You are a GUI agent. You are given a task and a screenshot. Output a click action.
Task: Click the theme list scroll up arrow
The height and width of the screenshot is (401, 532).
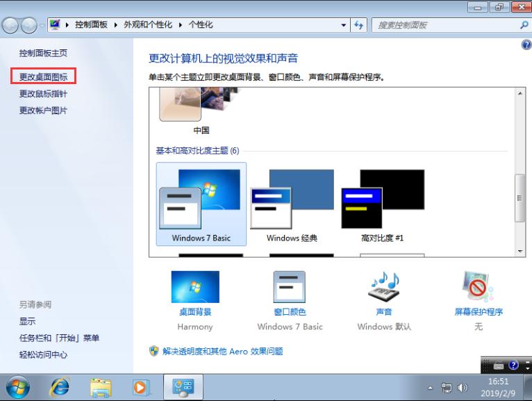[520, 93]
